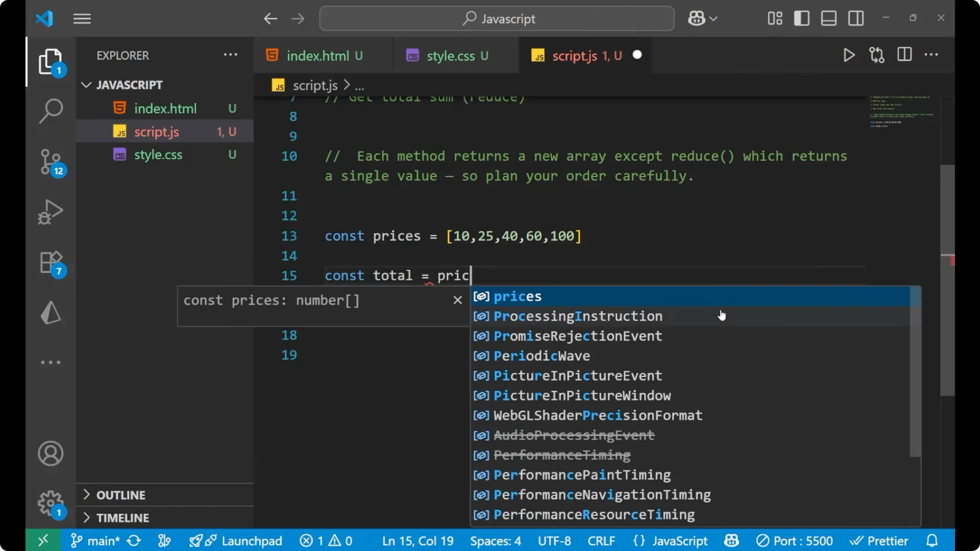Toggle the Secondary Side Bar visibility
980x551 pixels.
click(x=855, y=18)
